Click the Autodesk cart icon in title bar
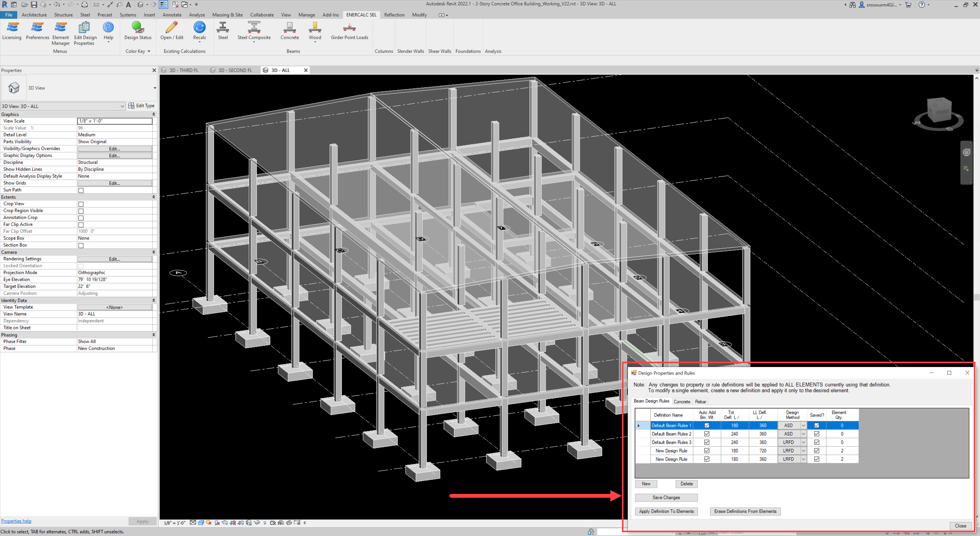 click(x=909, y=5)
